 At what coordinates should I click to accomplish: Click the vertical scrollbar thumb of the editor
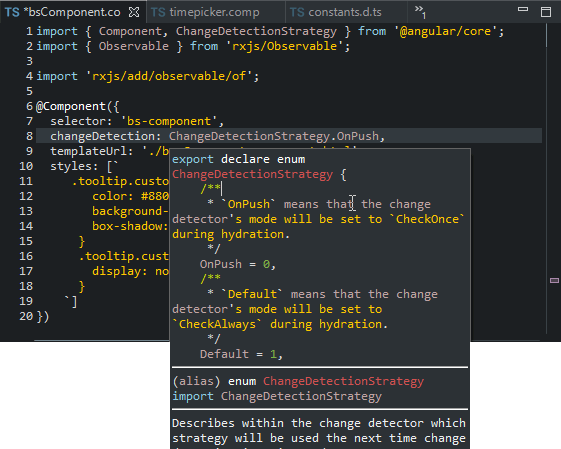coord(547,35)
